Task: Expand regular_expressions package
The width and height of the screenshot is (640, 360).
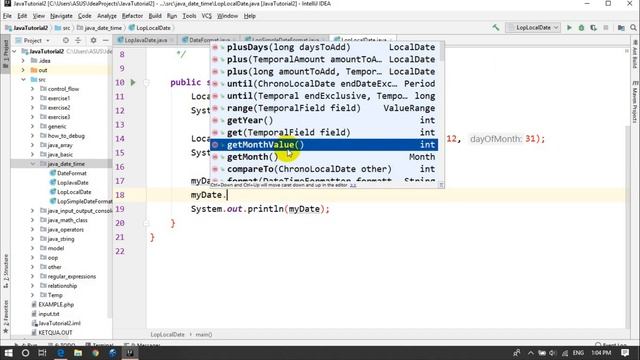Action: tap(32, 276)
